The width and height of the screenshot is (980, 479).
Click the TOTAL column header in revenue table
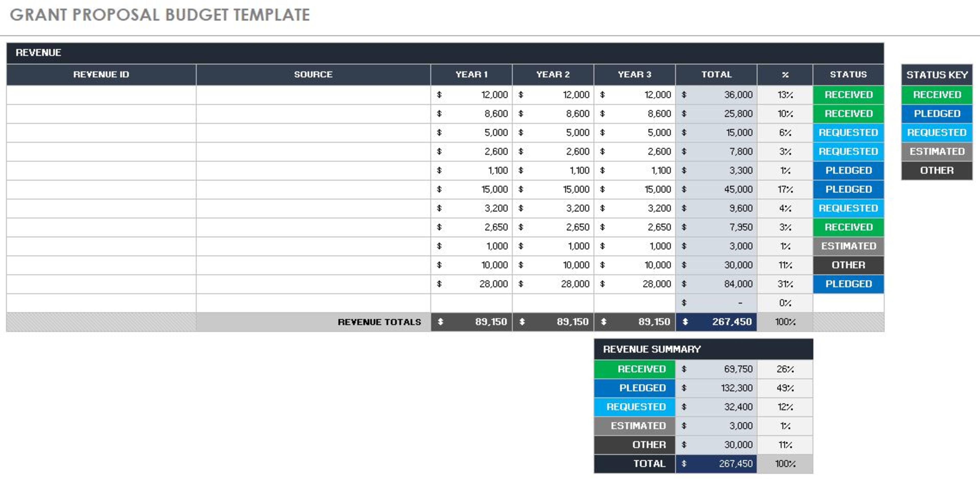point(716,75)
